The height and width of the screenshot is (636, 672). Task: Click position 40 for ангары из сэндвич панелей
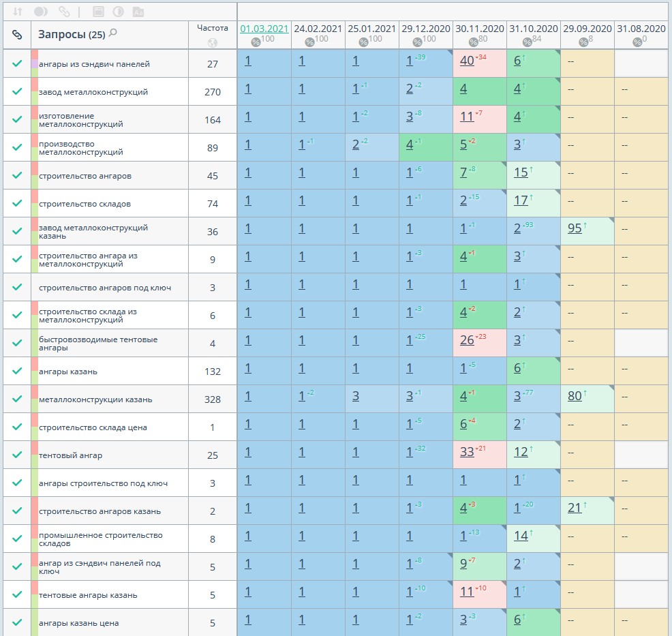point(467,61)
